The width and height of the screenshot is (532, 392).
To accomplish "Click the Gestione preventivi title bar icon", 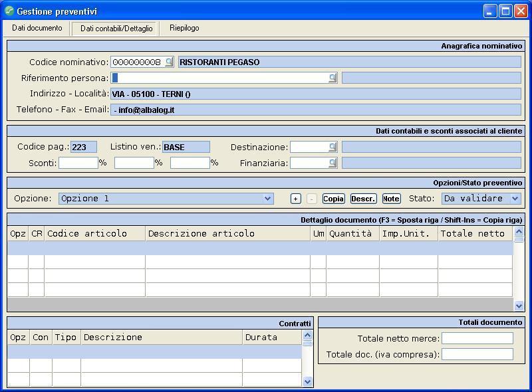I will [x=9, y=11].
